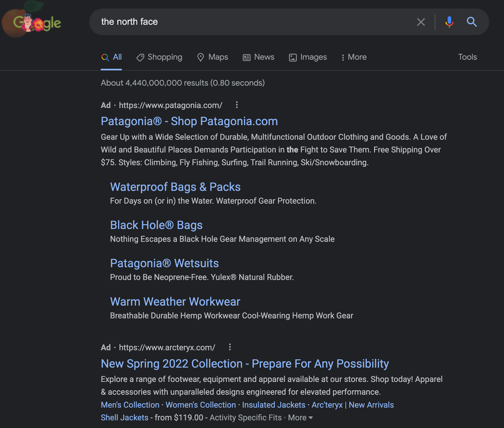Screen dimensions: 504x428
Task: Switch to the Shopping tab
Action: click(159, 57)
